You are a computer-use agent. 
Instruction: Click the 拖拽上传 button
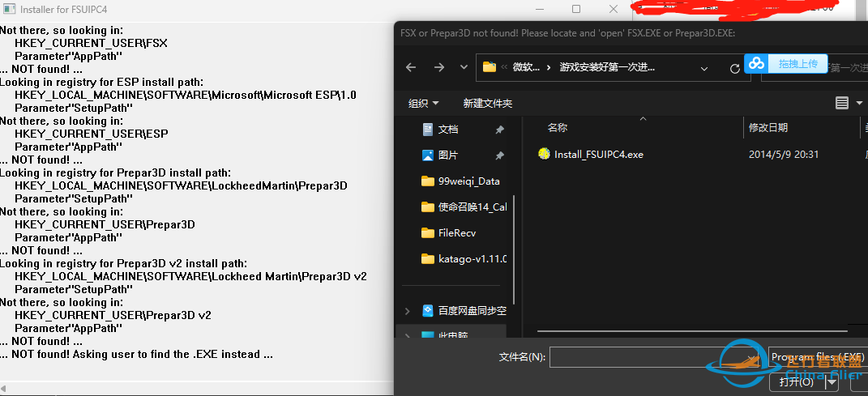click(x=797, y=64)
